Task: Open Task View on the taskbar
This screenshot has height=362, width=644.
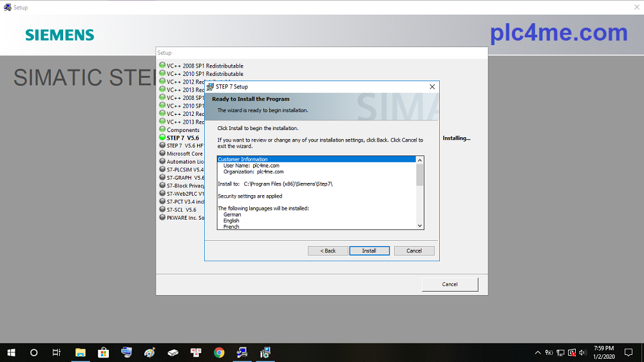Action: pyautogui.click(x=57, y=352)
